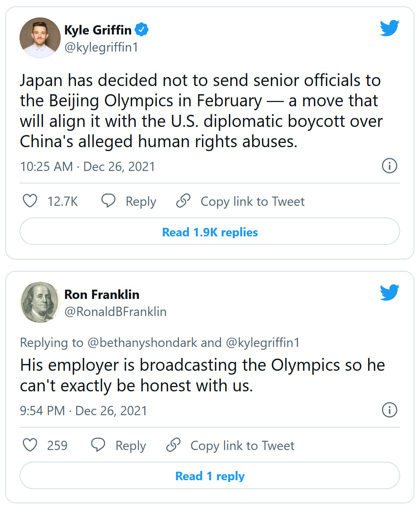The image size is (420, 509).
Task: Like Ron Franklin's reply with the heart icon
Action: (x=30, y=445)
